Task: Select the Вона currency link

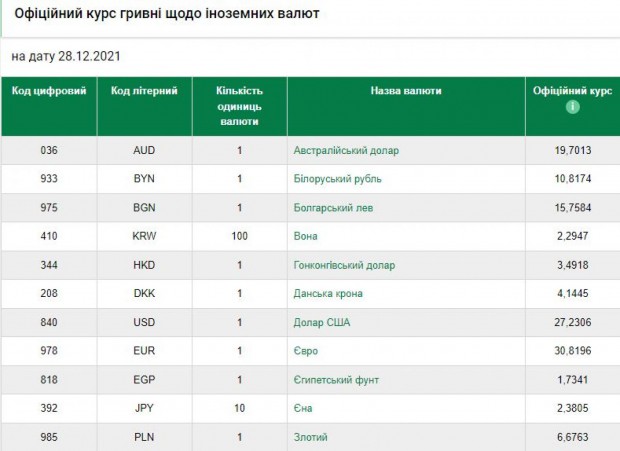Action: point(305,237)
